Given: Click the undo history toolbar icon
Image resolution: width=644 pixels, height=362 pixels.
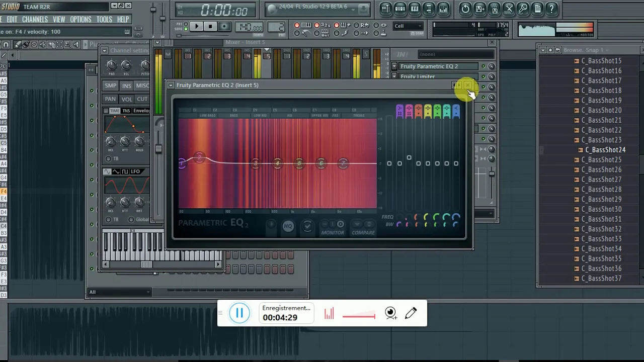Looking at the screenshot, I should [x=465, y=9].
